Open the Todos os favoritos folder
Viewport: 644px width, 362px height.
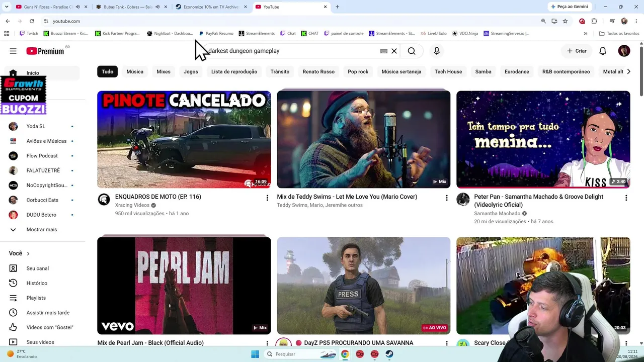(619, 34)
